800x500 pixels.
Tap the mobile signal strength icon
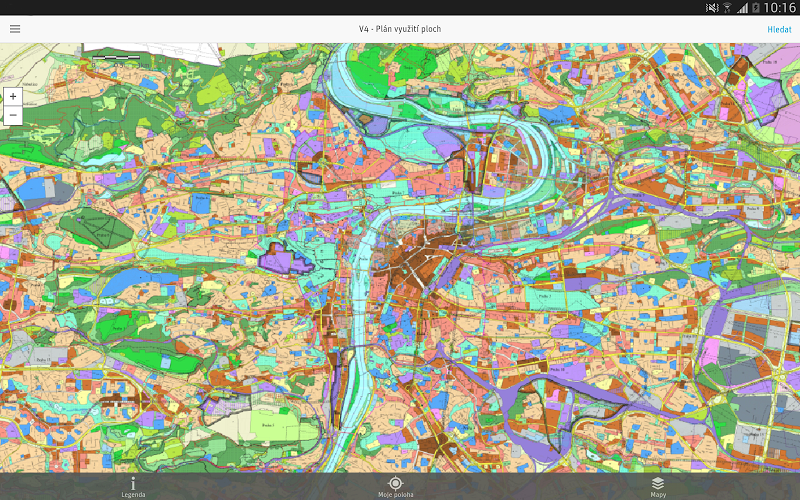point(742,8)
